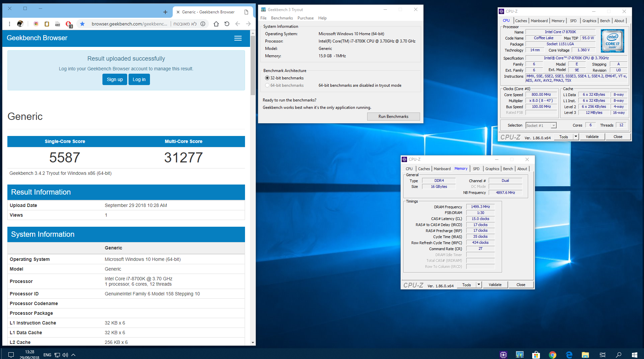
Task: Click the Intel Core i7 logo
Action: (x=613, y=41)
